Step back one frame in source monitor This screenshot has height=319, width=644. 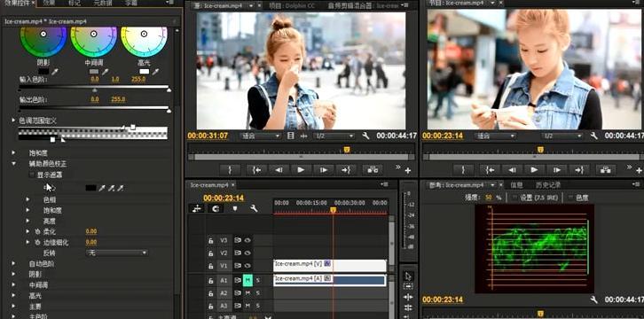[279, 170]
